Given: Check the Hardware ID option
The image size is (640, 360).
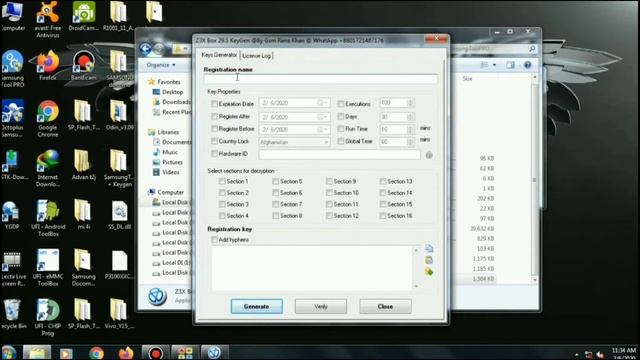Looking at the screenshot, I should [214, 154].
